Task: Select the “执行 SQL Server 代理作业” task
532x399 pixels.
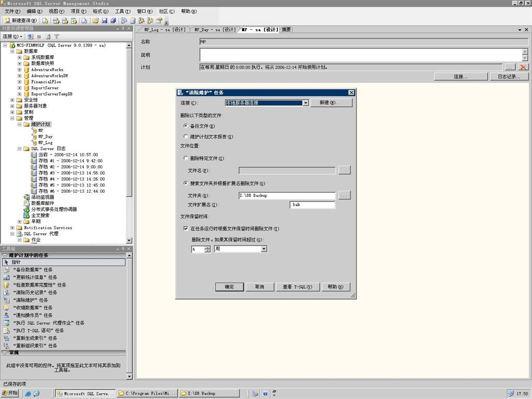Action: tap(48, 323)
